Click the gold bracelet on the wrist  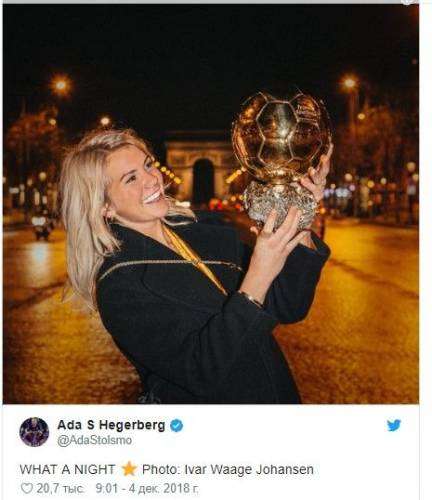[250, 299]
